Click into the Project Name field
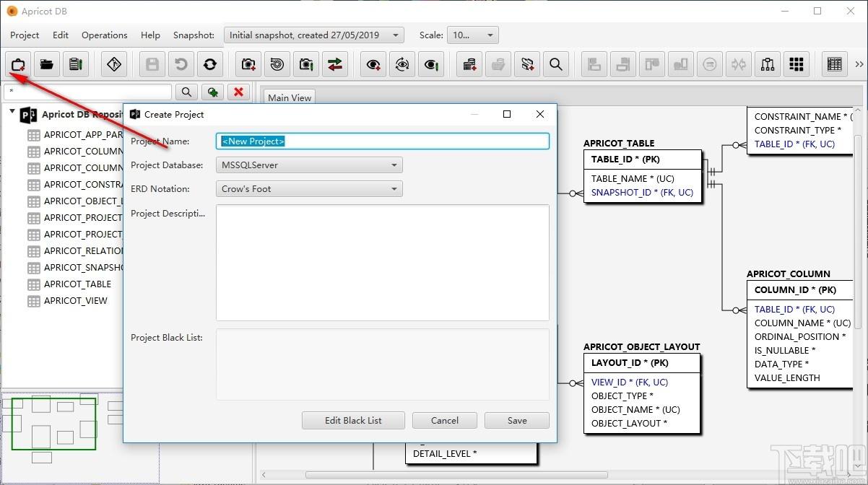The width and height of the screenshot is (868, 485). 383,141
